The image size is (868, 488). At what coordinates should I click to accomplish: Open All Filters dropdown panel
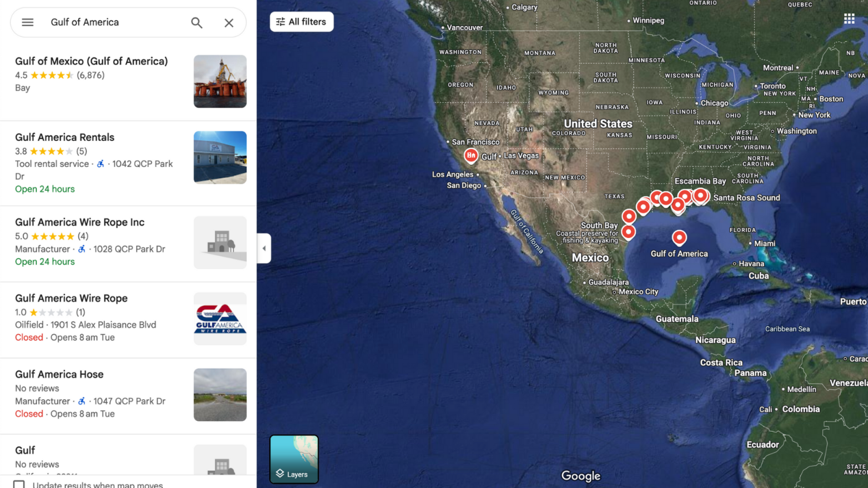[x=300, y=21]
